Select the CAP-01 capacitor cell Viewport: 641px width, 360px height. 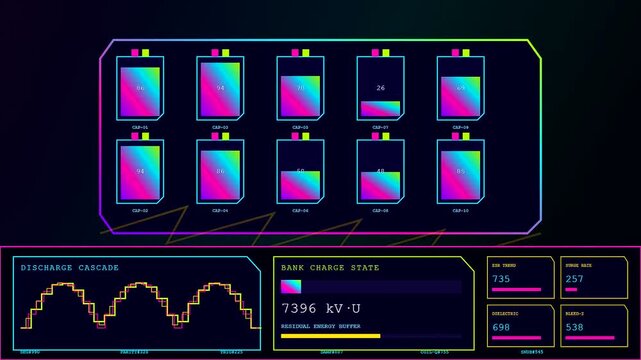(140, 88)
